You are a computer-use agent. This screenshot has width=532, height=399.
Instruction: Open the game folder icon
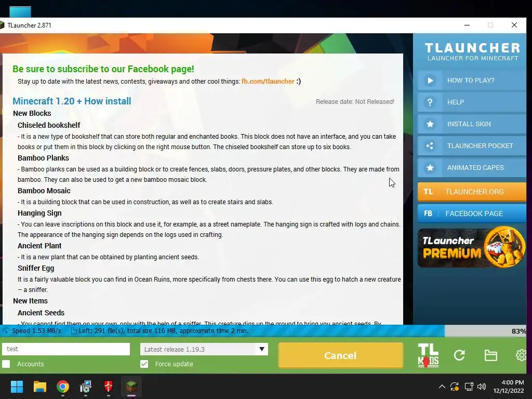[x=490, y=355]
